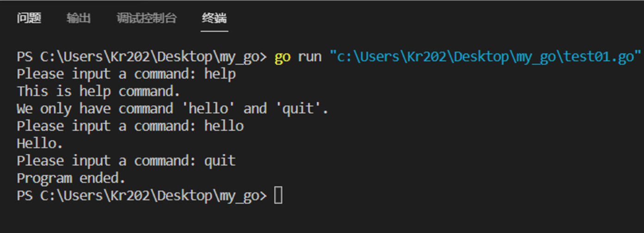Viewport: 644px width, 233px height.
Task: Switch to the 问题 (Problems) tab
Action: 29,18
